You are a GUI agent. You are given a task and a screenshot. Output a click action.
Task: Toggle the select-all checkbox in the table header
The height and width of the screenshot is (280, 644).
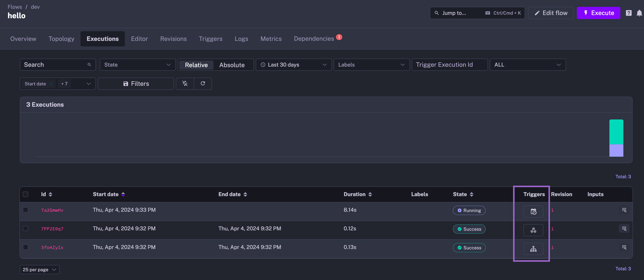click(x=26, y=194)
